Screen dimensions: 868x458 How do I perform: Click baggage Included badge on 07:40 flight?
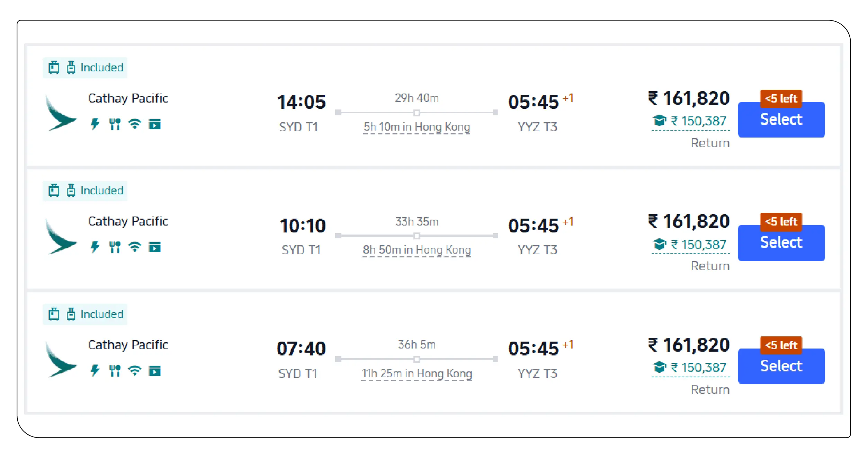[85, 314]
